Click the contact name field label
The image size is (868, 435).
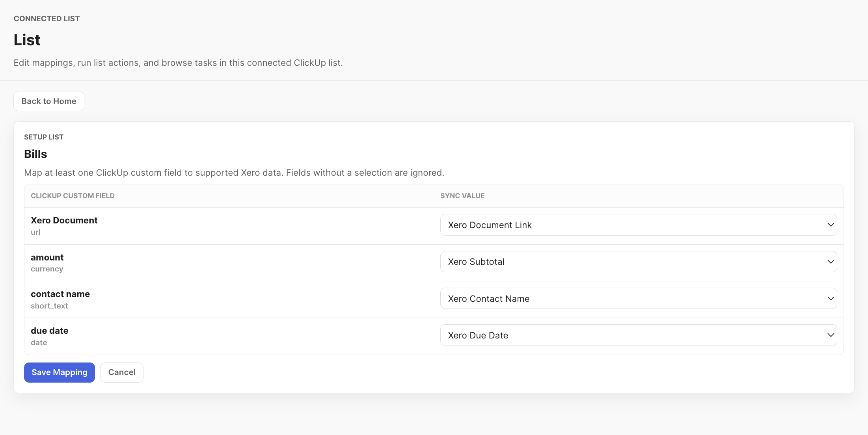[x=60, y=294]
